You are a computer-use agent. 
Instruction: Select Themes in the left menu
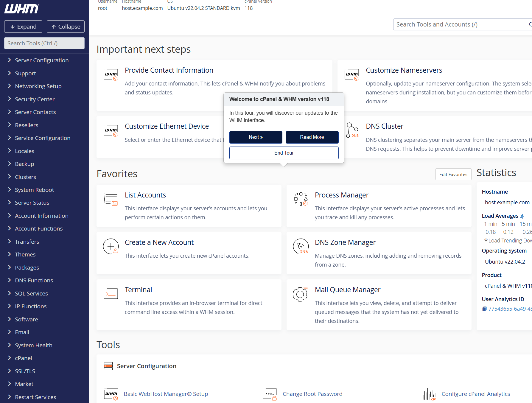pos(25,254)
